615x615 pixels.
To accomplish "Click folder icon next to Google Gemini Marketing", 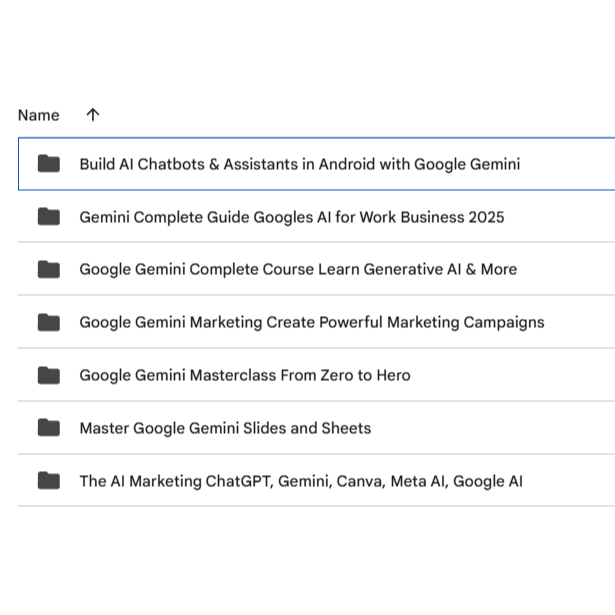I will click(49, 322).
